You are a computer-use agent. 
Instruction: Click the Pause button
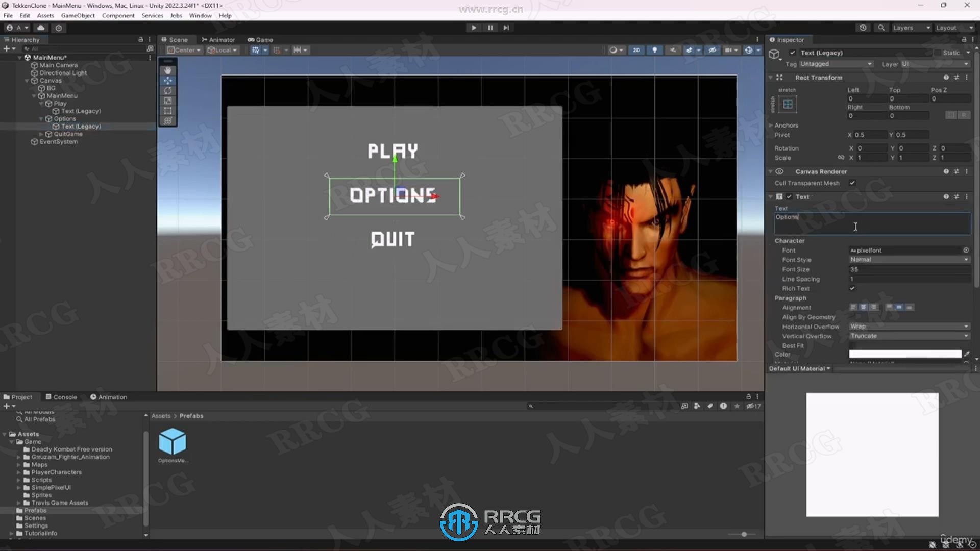(490, 28)
